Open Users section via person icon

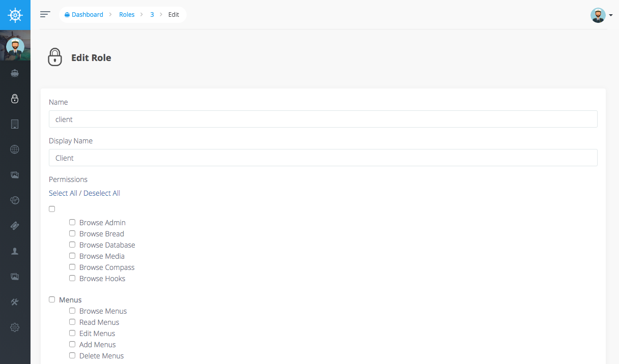(x=15, y=251)
